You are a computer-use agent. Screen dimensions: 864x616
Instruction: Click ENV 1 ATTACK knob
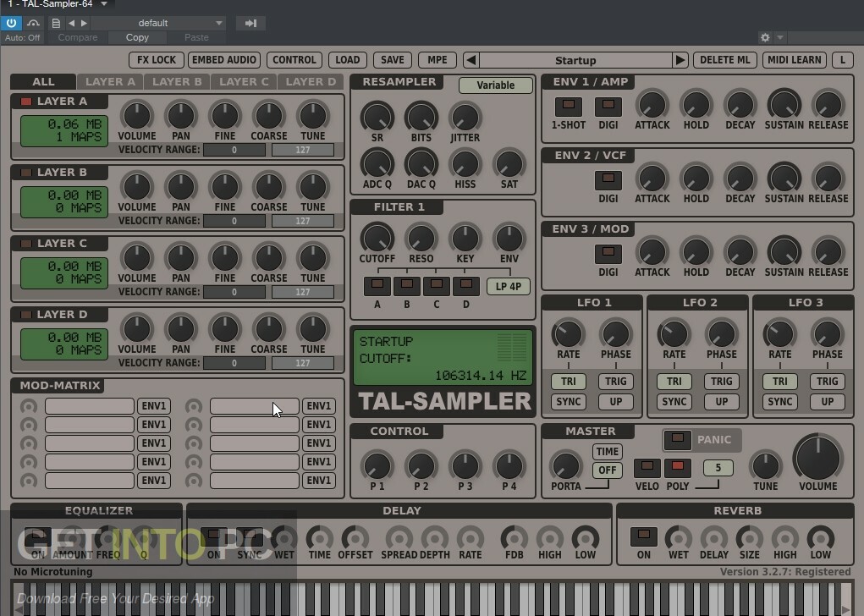click(x=652, y=104)
